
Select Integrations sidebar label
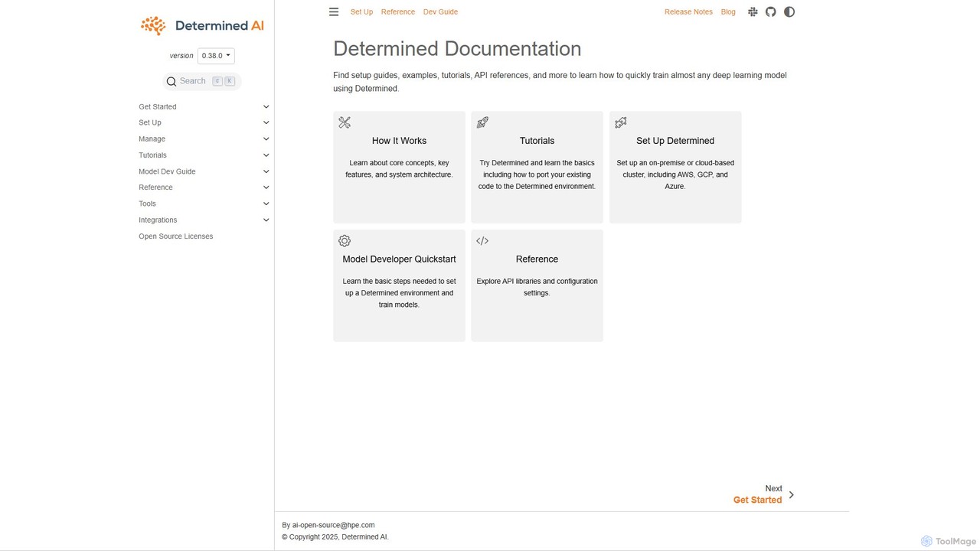click(158, 220)
